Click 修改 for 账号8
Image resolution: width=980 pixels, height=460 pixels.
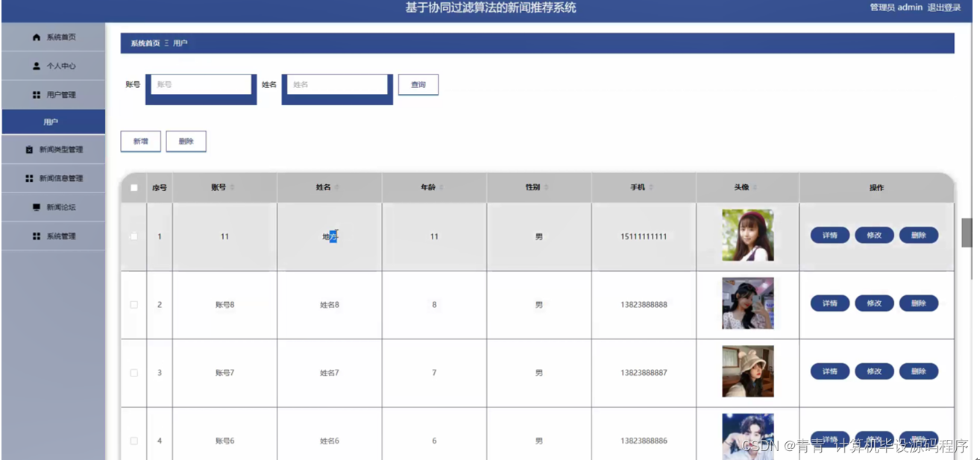874,303
